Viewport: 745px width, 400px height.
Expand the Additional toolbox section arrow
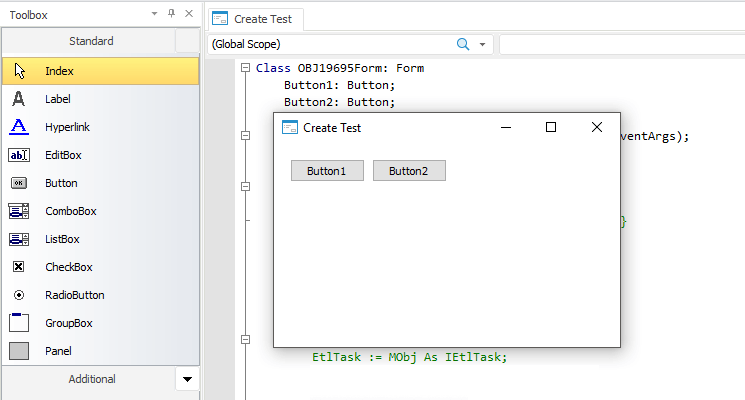click(x=187, y=380)
